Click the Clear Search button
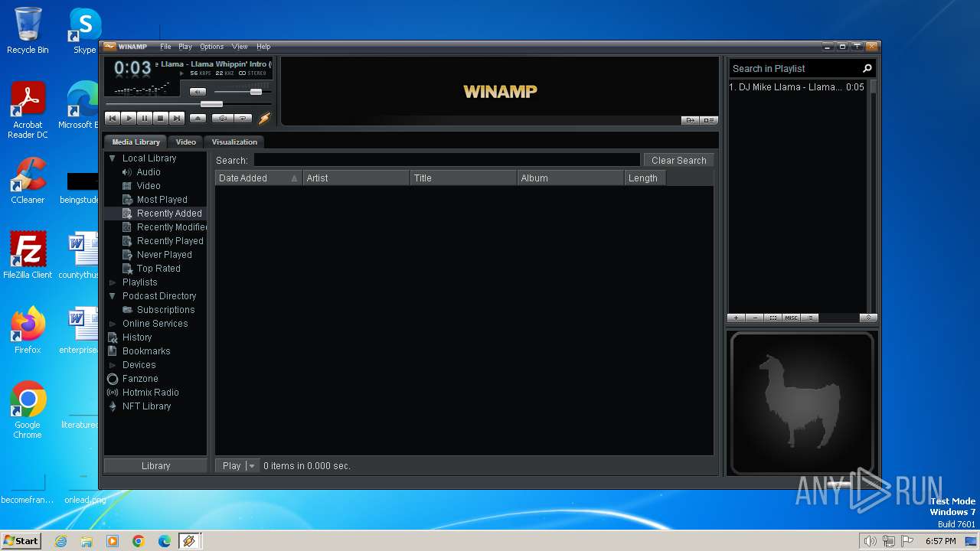The height and width of the screenshot is (551, 980). point(678,160)
